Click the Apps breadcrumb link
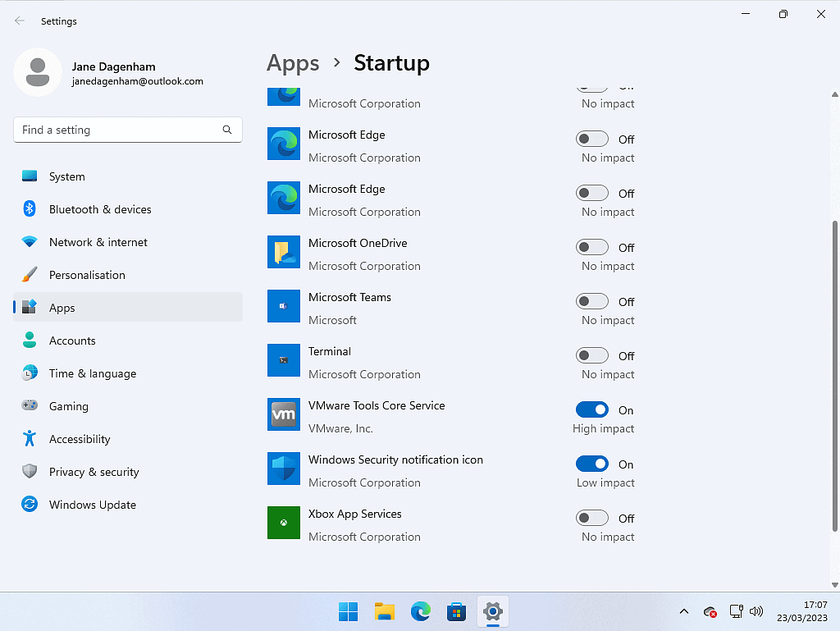The height and width of the screenshot is (631, 840). pyautogui.click(x=293, y=63)
